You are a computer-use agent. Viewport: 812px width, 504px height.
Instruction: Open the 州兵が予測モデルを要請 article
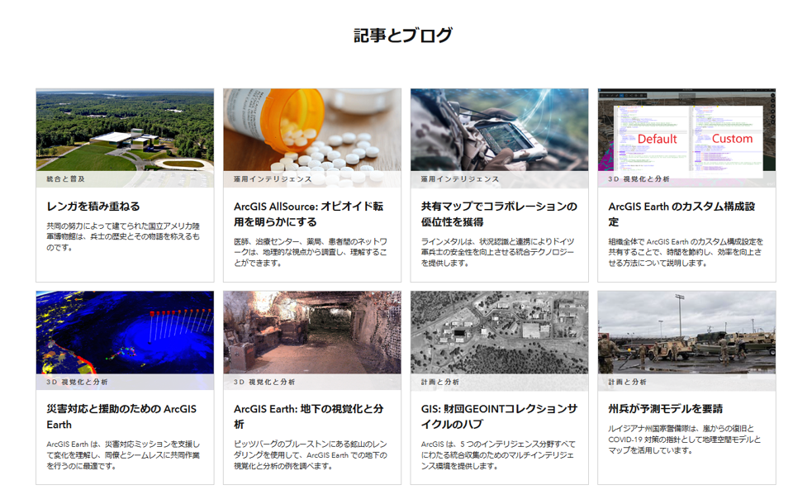click(665, 409)
